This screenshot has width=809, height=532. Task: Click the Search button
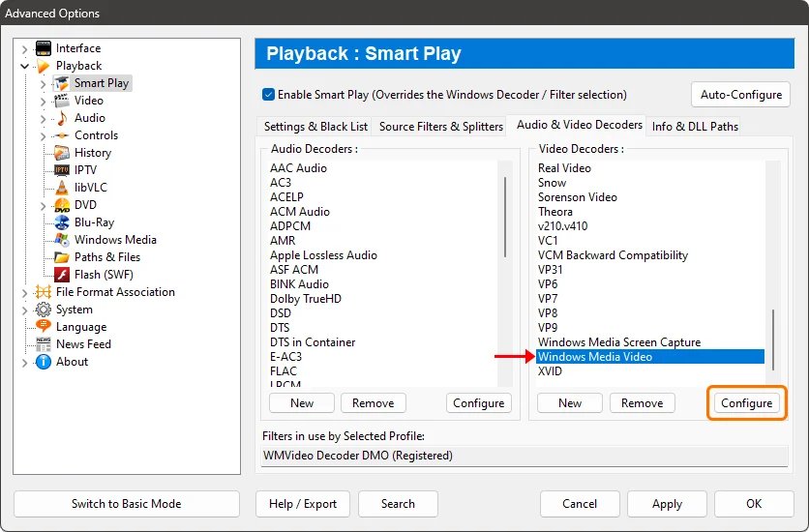398,504
